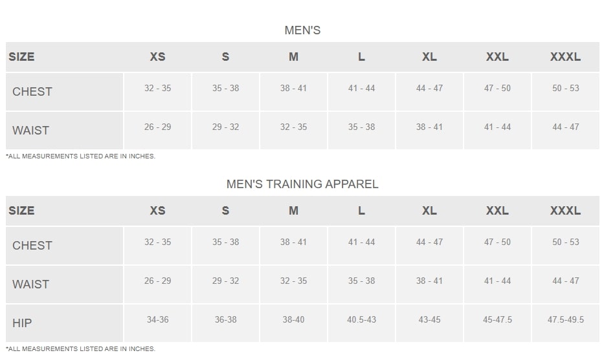Screen dimensions: 604x364
Task: Click 26 - 29 waist cell in Men's table
Action: [x=157, y=127]
